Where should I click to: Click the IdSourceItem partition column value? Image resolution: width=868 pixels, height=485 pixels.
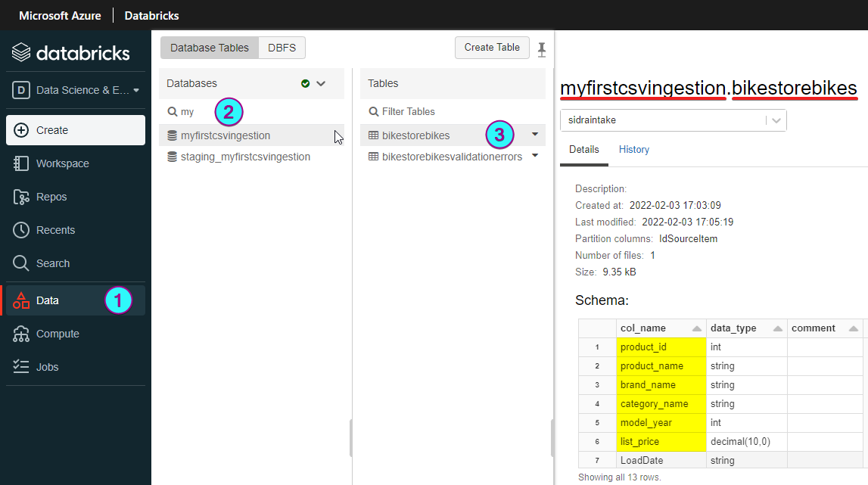688,238
